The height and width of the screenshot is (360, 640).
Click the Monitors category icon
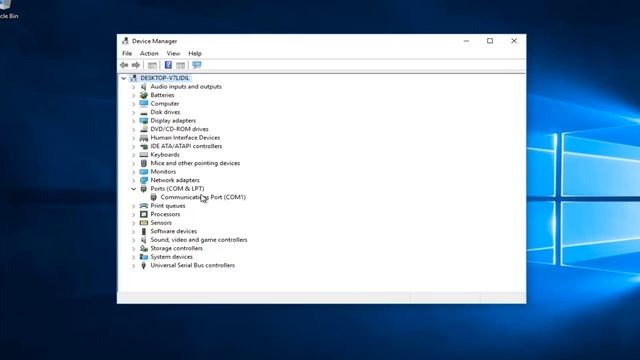pos(144,172)
